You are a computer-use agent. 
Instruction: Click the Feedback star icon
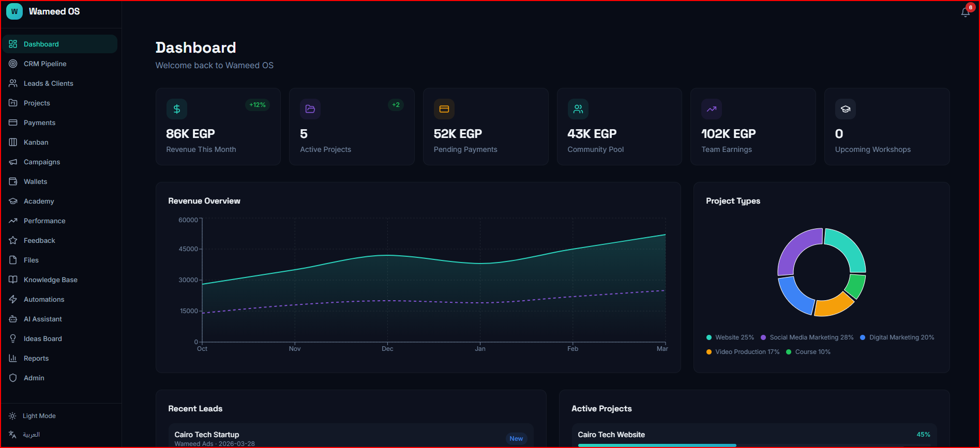(13, 240)
